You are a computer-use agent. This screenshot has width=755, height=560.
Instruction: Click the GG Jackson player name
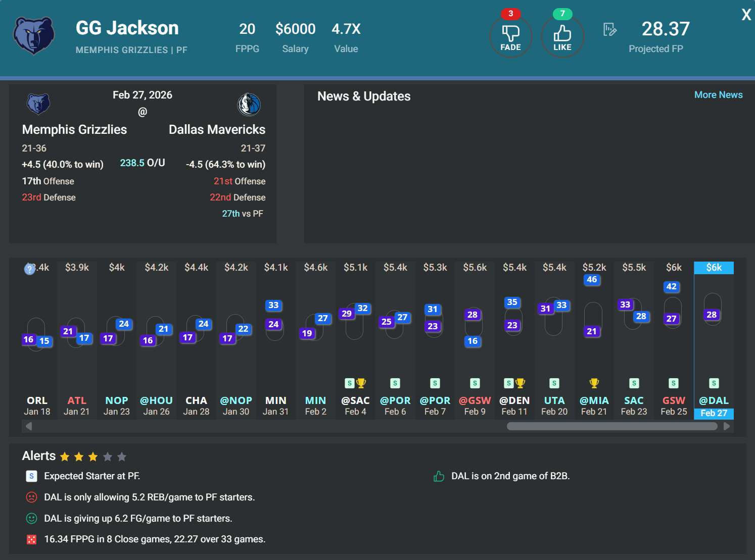point(127,28)
